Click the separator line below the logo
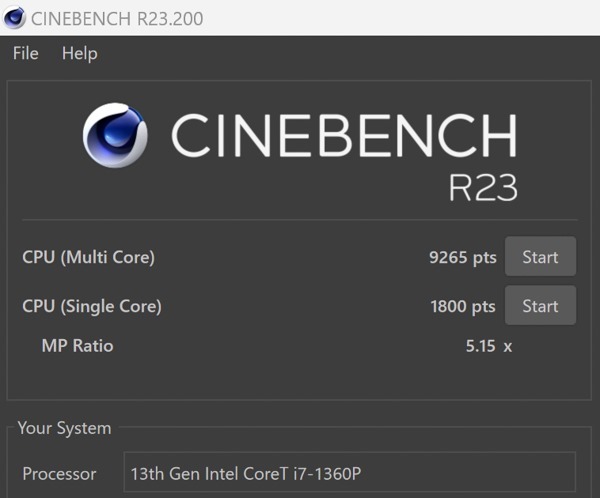600x498 pixels. [x=300, y=220]
